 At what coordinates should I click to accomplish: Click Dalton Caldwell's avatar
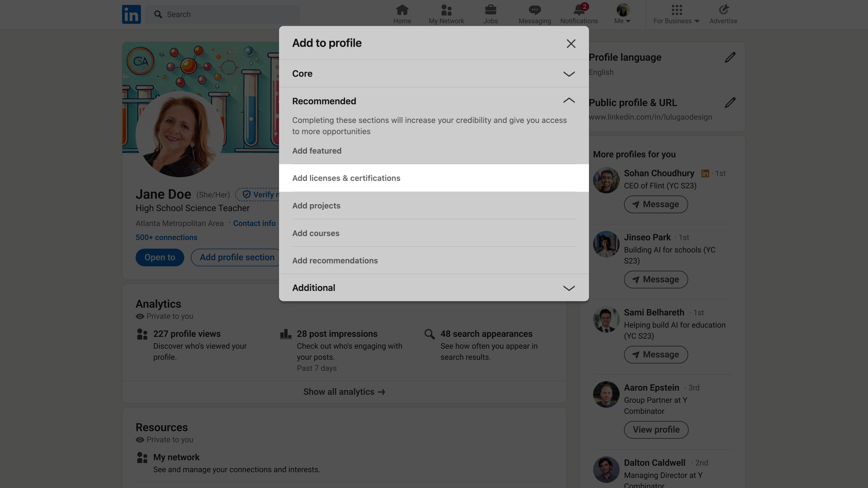click(x=606, y=469)
